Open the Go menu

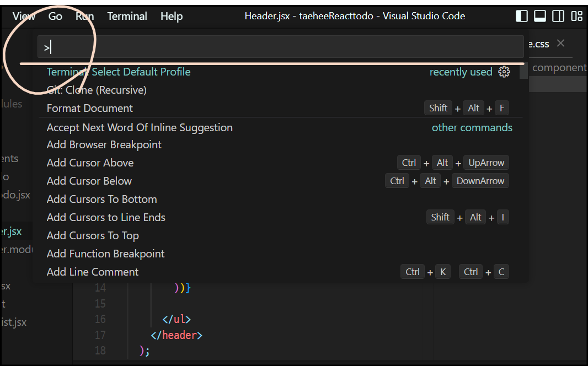coord(55,16)
